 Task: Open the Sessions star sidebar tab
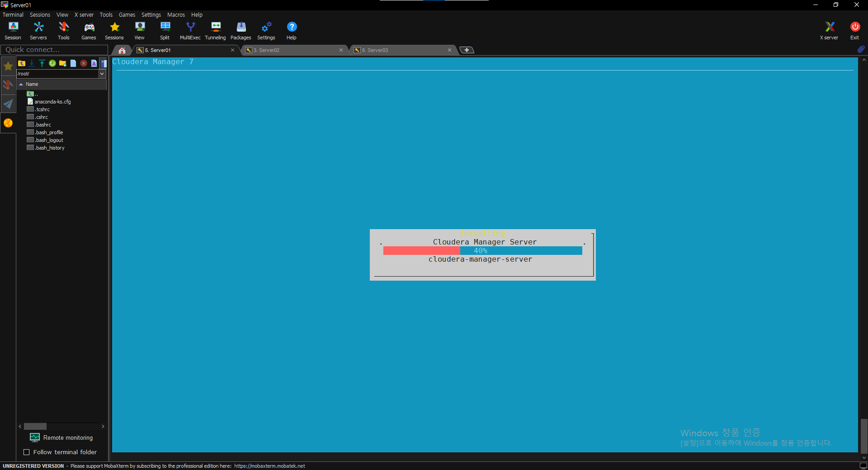(x=8, y=66)
